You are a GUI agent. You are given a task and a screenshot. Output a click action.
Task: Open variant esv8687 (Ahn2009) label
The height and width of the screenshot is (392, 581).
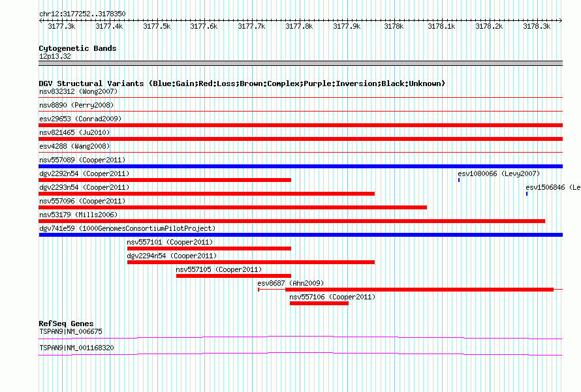pos(290,283)
